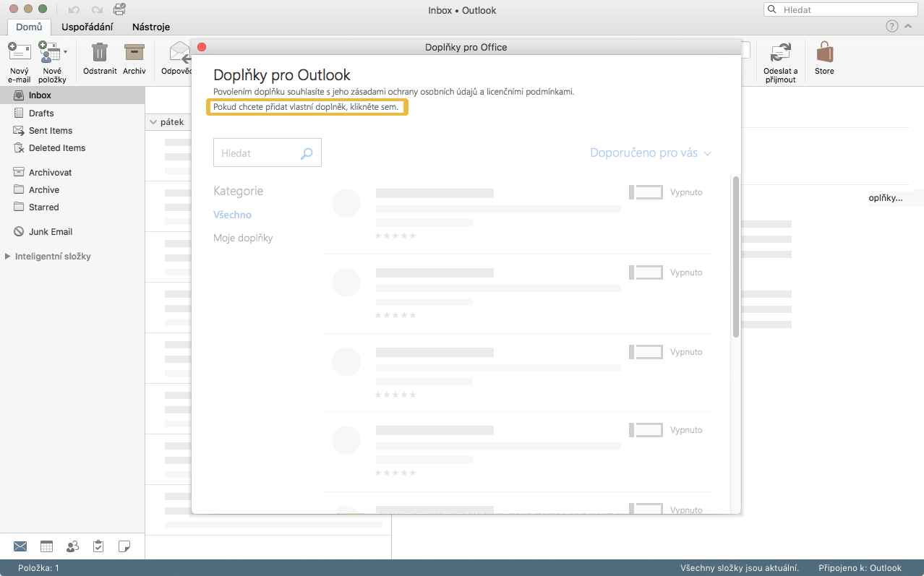Select the Moje doplňky category
This screenshot has height=576, width=924.
pos(243,238)
